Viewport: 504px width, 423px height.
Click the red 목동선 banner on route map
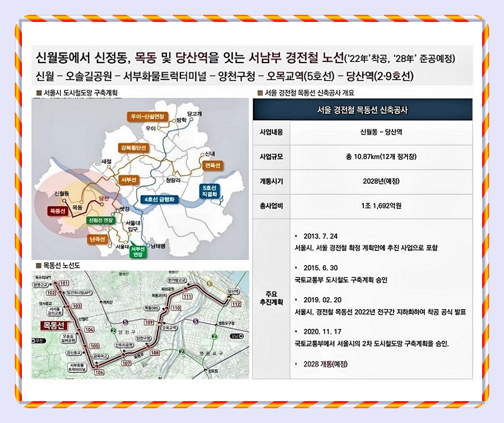(54, 325)
